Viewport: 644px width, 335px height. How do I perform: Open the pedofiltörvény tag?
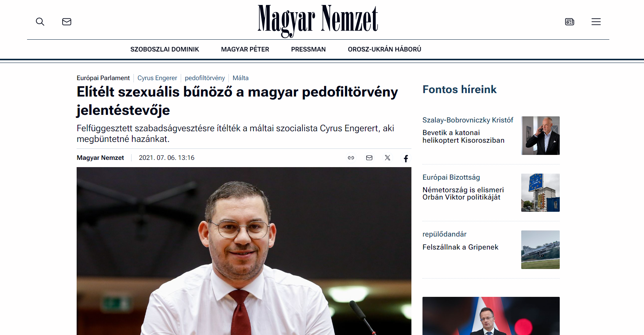click(x=205, y=78)
